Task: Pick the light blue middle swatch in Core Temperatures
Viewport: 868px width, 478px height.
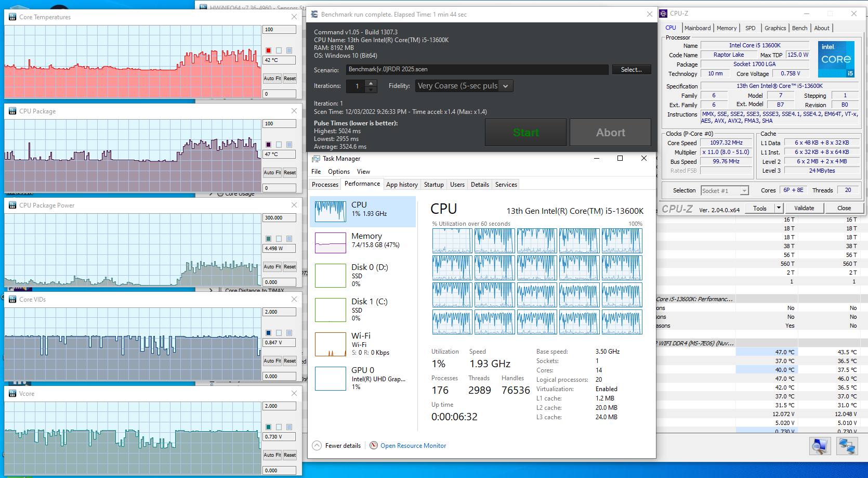Action: [279, 50]
